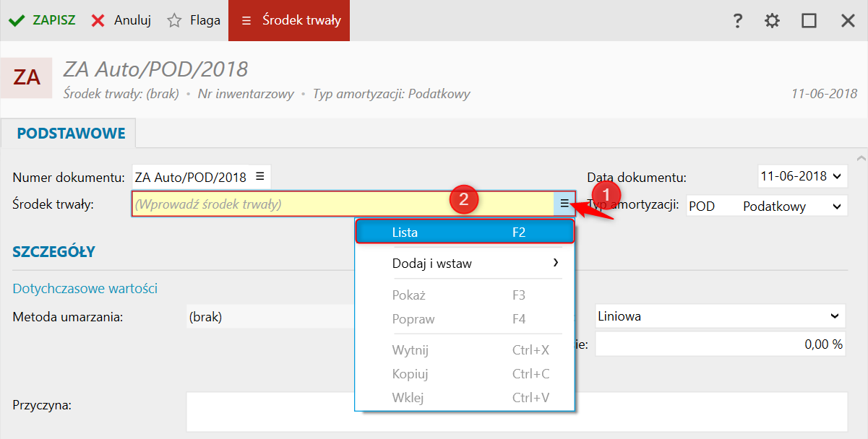Choose Lista from the context menu
Screen dimensions: 868x439
coord(465,232)
